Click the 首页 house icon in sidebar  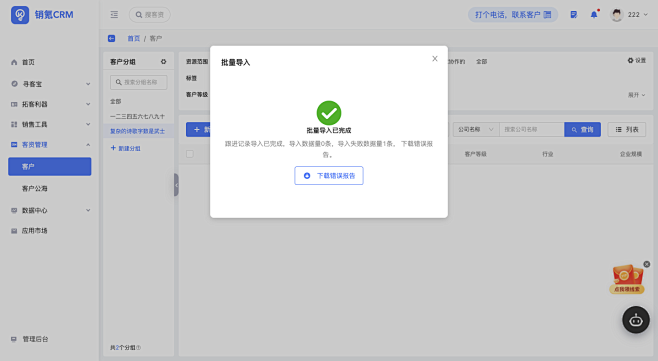click(14, 62)
